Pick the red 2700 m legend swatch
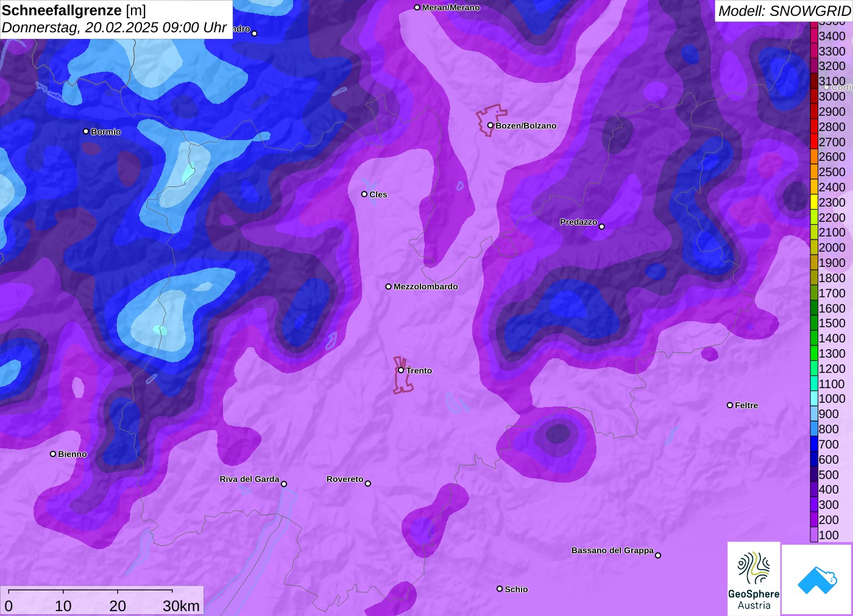 pos(814,142)
